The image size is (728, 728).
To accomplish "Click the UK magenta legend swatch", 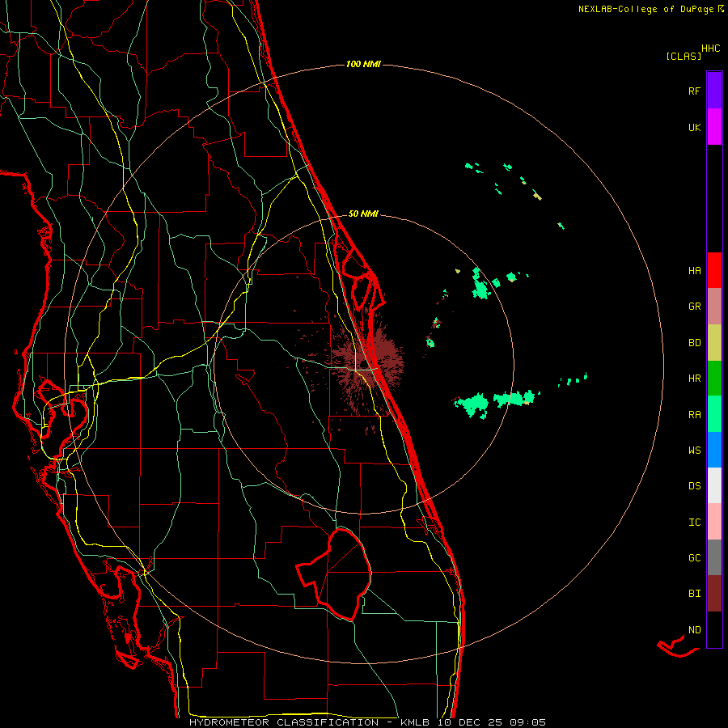I will 714,127.
